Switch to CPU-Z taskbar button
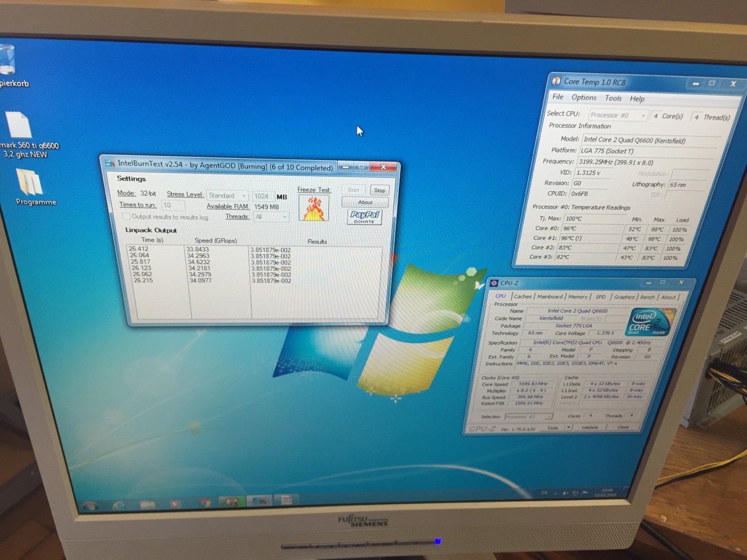This screenshot has width=747, height=560. [286, 500]
